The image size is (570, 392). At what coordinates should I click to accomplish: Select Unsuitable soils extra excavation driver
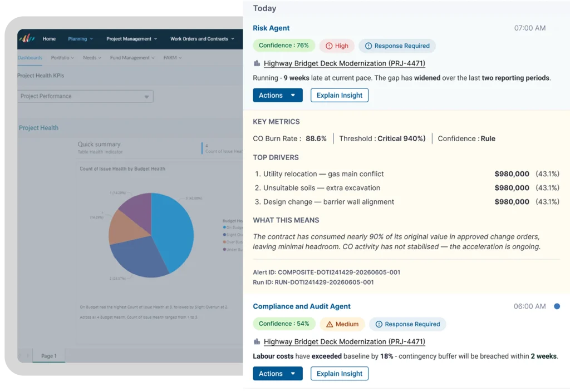pos(407,187)
